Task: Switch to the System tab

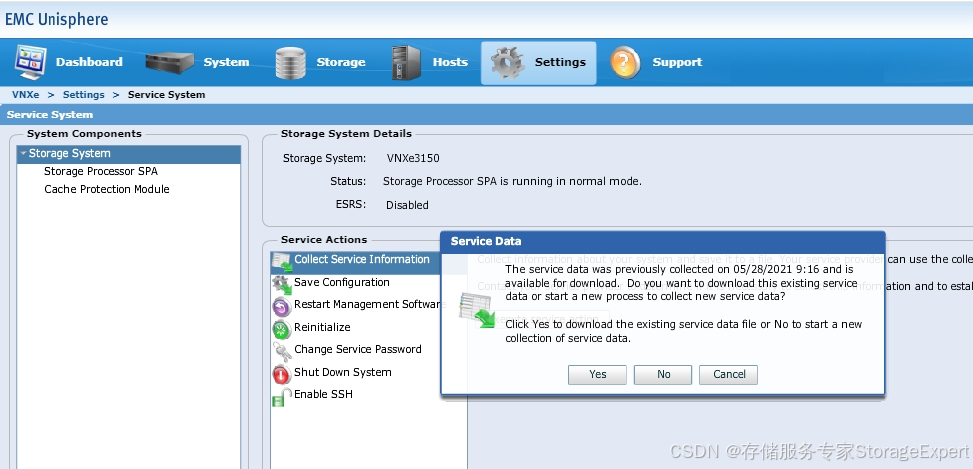Action: 226,62
